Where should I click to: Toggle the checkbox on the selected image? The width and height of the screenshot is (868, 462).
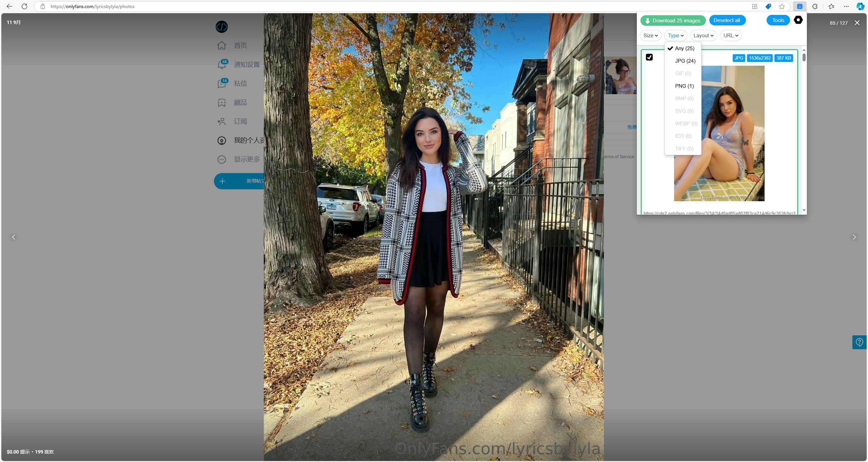649,57
